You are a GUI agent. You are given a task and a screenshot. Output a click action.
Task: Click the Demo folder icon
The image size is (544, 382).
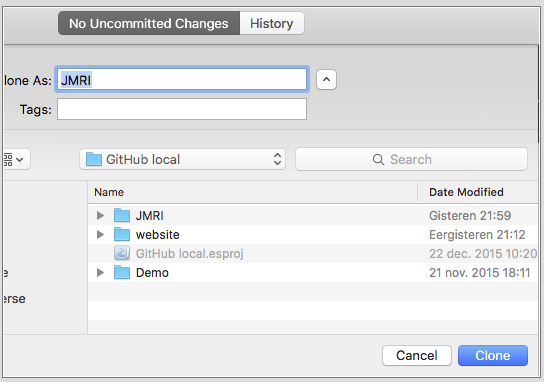tap(122, 273)
